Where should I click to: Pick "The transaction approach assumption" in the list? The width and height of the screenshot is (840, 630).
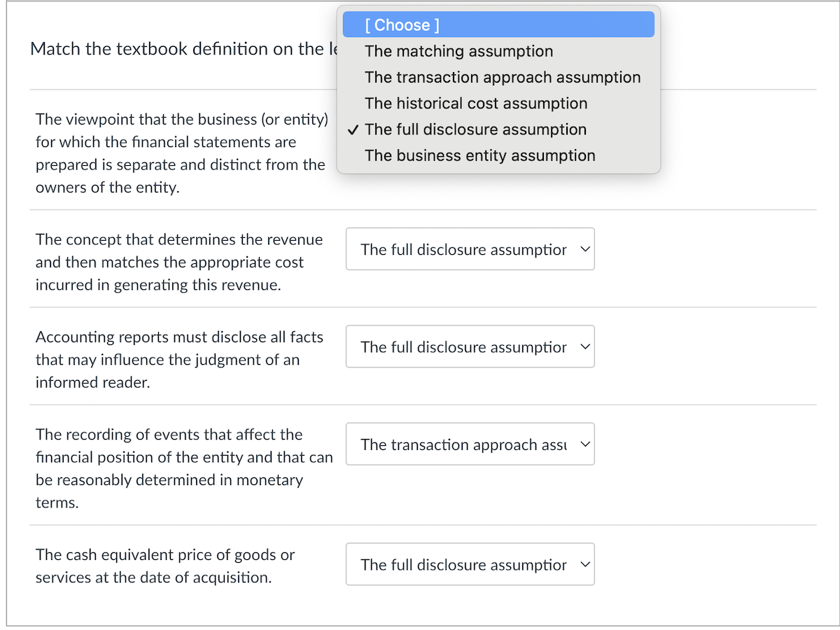coord(502,77)
